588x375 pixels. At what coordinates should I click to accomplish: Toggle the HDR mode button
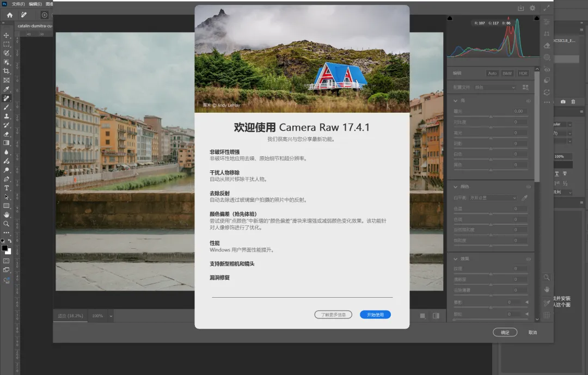(523, 73)
